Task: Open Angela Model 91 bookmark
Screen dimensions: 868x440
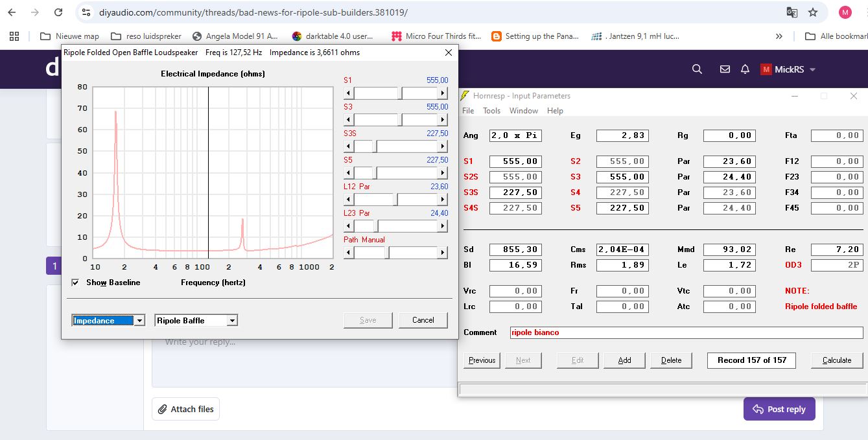Action: click(235, 36)
